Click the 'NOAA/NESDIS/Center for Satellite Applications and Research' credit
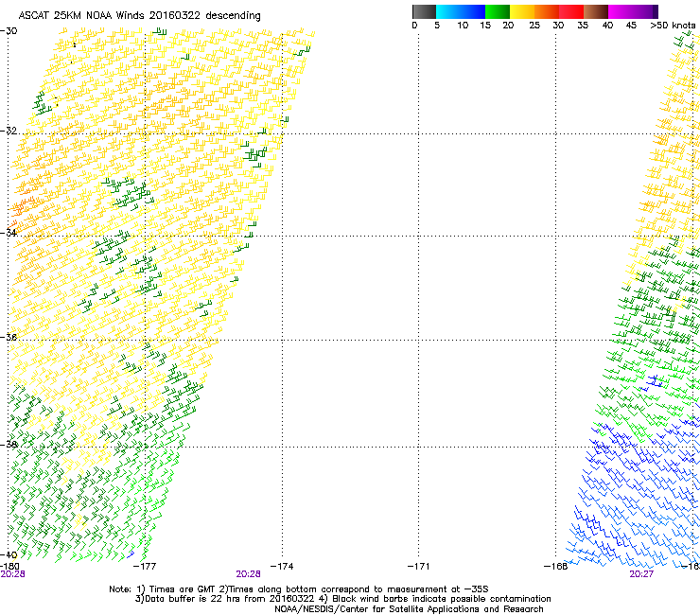Screen dimensions: 700x615 pyautogui.click(x=409, y=609)
